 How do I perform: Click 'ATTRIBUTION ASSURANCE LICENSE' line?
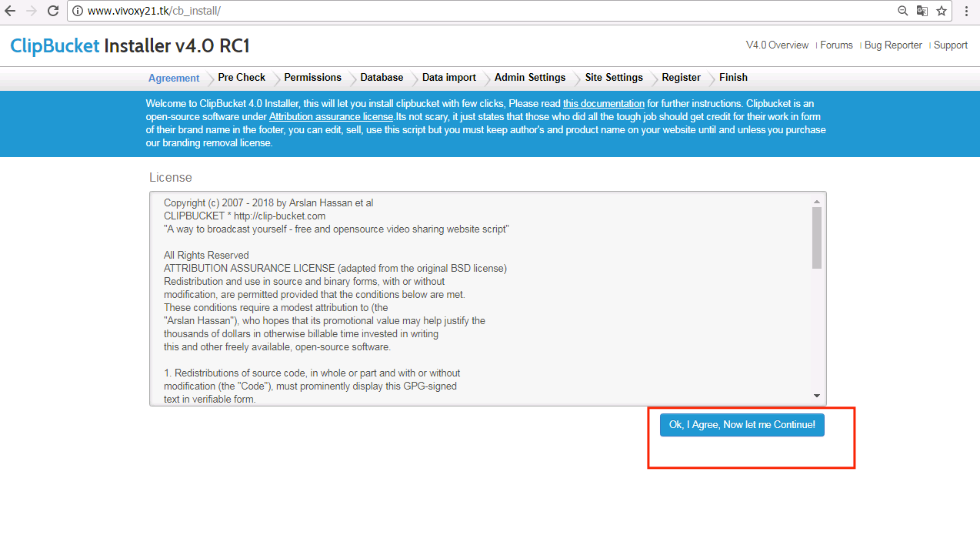(335, 269)
